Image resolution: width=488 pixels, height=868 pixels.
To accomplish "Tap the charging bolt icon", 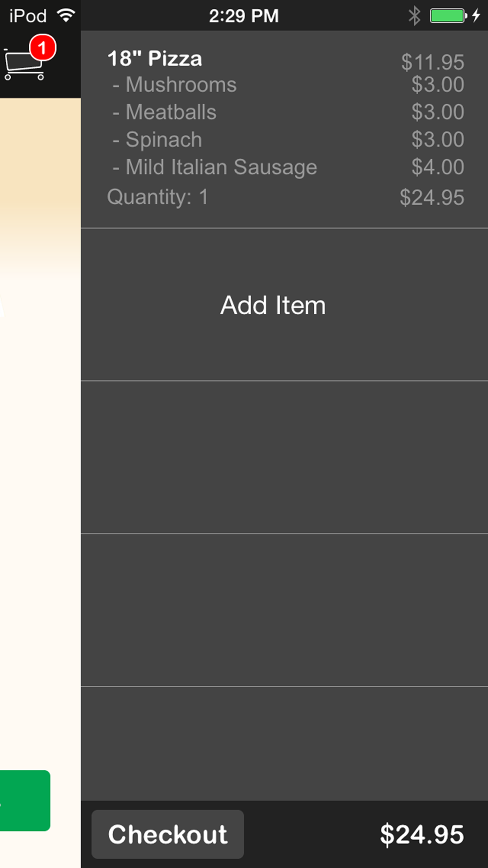I will [476, 16].
